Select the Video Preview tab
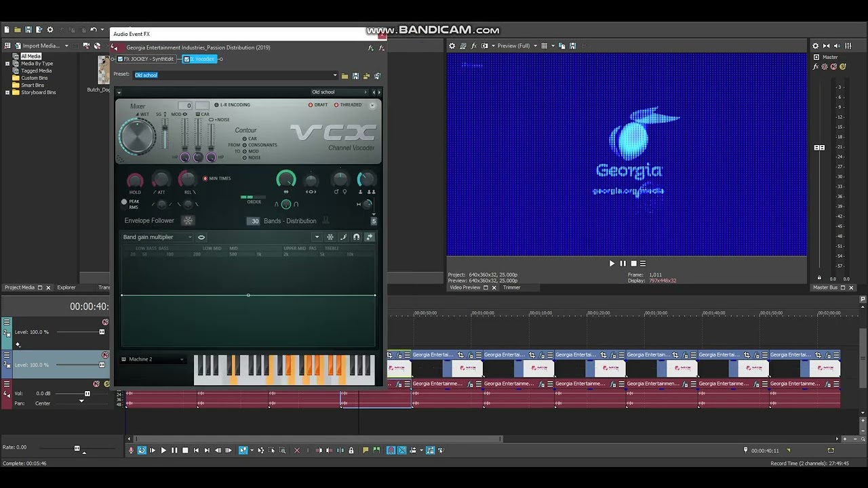The image size is (868, 488). click(x=465, y=287)
